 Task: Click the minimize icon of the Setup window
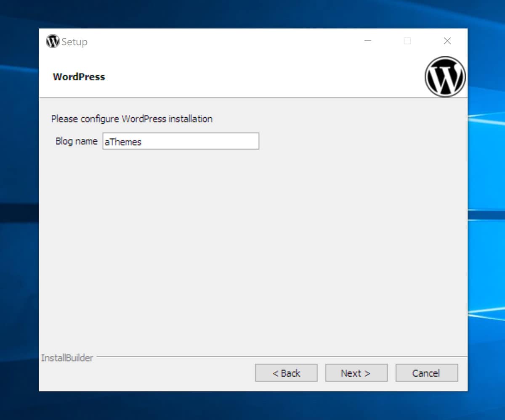coord(368,41)
